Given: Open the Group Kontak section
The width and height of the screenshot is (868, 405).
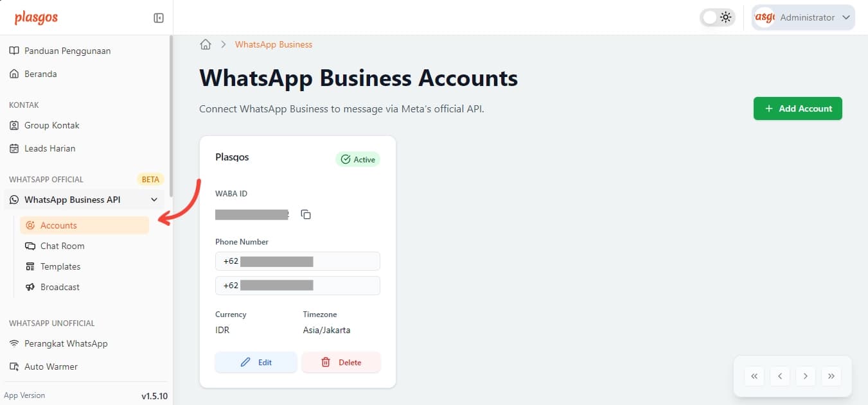Looking at the screenshot, I should pos(53,125).
